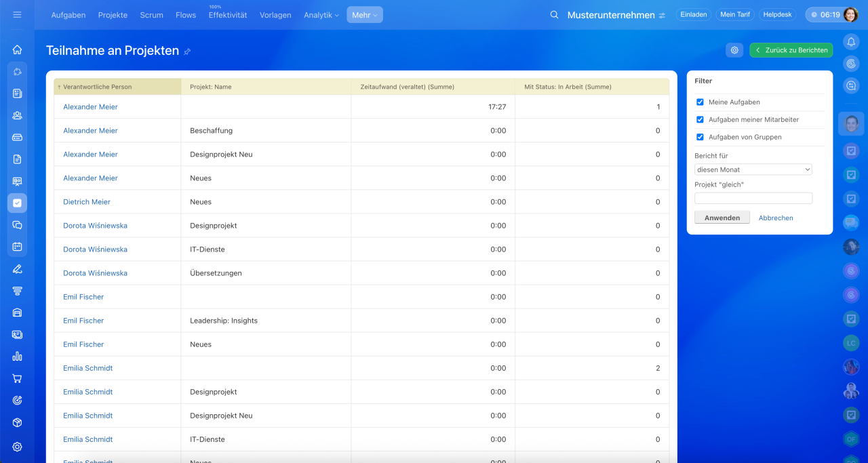Open the shopping cart icon in sidebar

tap(17, 378)
